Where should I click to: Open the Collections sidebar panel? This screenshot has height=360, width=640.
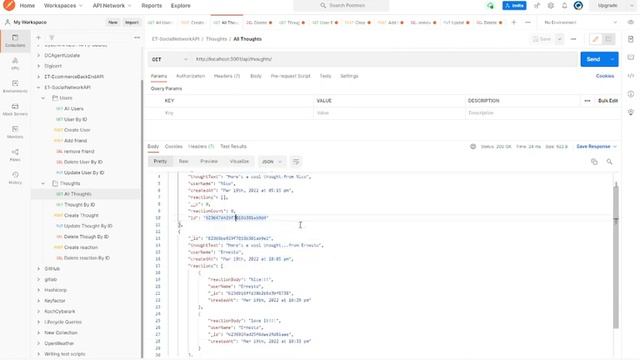(x=15, y=40)
